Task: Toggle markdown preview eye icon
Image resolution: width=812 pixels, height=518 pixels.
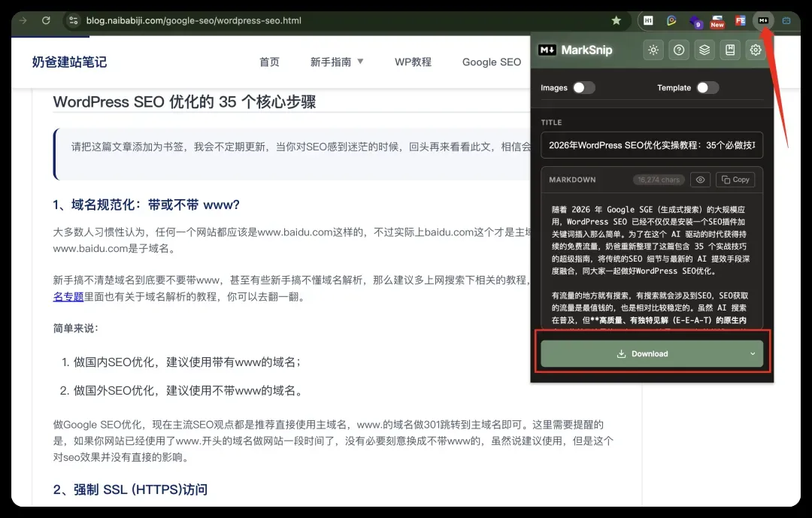Action: click(700, 180)
